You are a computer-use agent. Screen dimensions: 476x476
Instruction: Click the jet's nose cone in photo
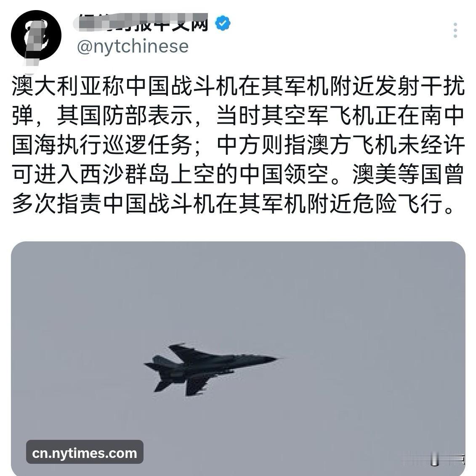tap(269, 360)
